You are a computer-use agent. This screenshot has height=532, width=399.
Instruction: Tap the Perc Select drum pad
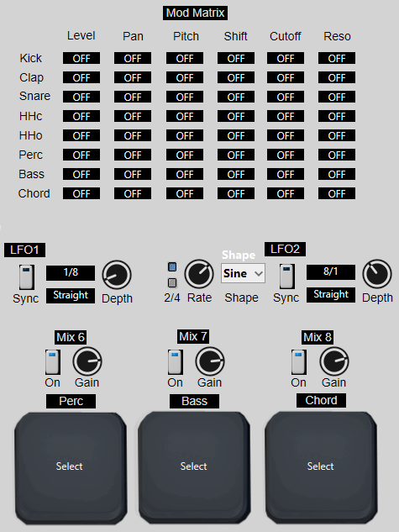(71, 469)
